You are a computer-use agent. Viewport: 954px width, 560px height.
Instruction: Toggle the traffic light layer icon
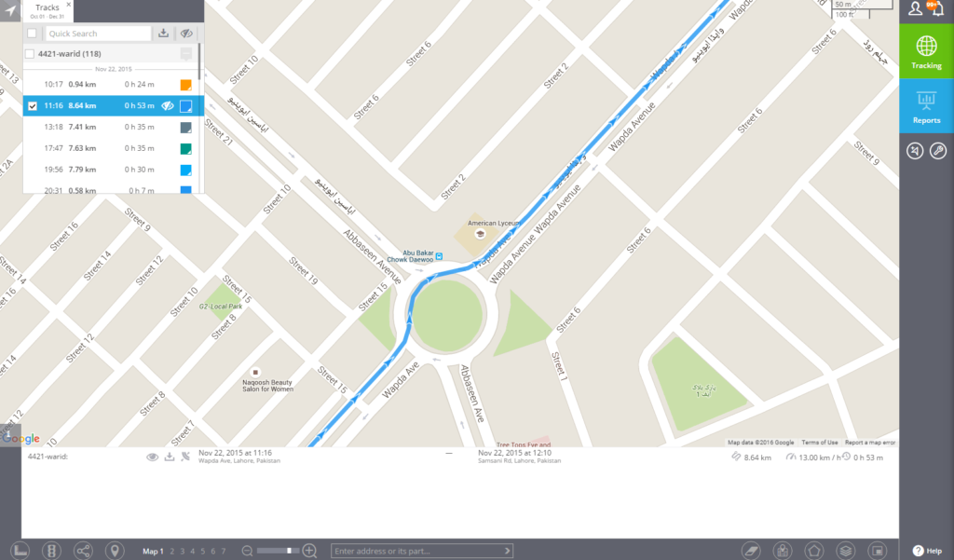52,551
